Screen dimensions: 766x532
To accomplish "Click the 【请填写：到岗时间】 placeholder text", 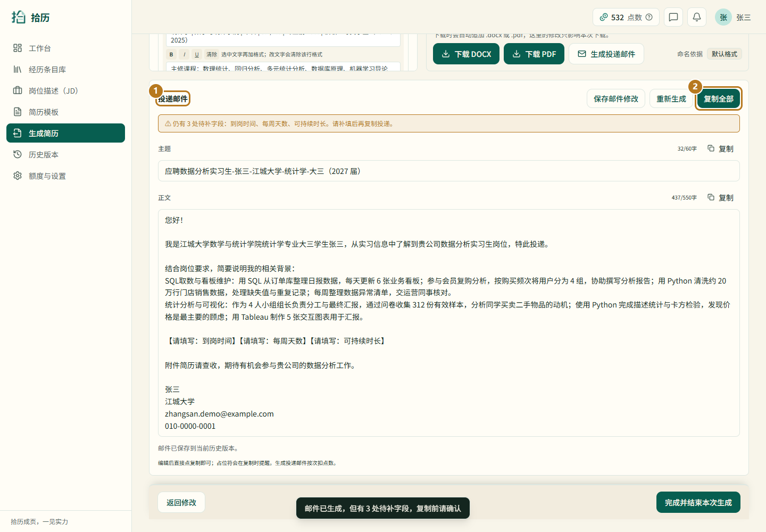I will 202,341.
